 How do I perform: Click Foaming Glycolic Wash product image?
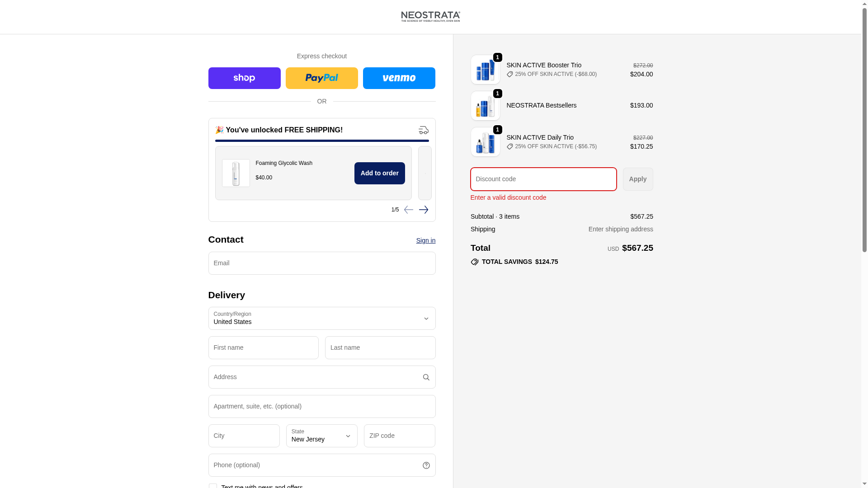pos(236,173)
